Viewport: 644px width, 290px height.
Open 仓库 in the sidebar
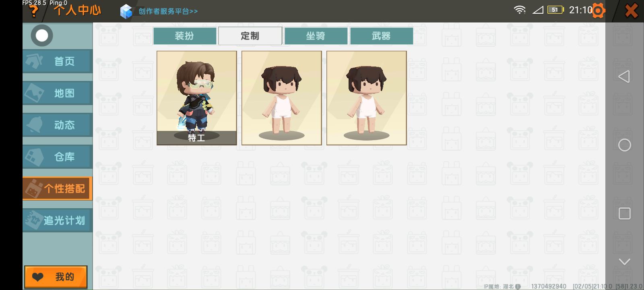(58, 157)
